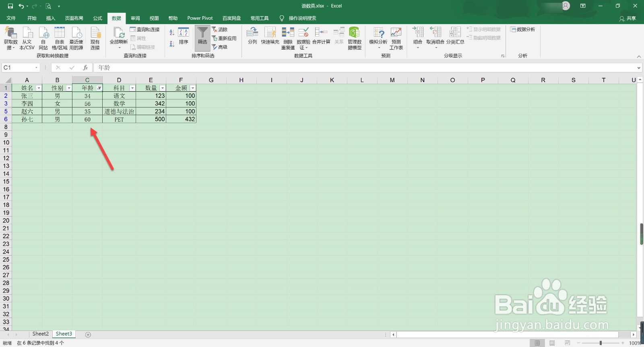The image size is (644, 347).
Task: Click the vertical scrollbar thumb
Action: pyautogui.click(x=641, y=234)
